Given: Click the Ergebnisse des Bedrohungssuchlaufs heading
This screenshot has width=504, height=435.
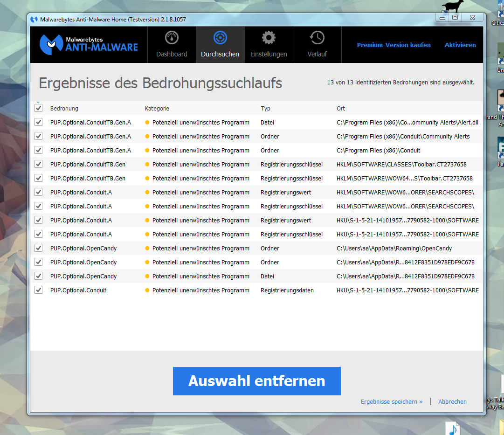Looking at the screenshot, I should 160,83.
